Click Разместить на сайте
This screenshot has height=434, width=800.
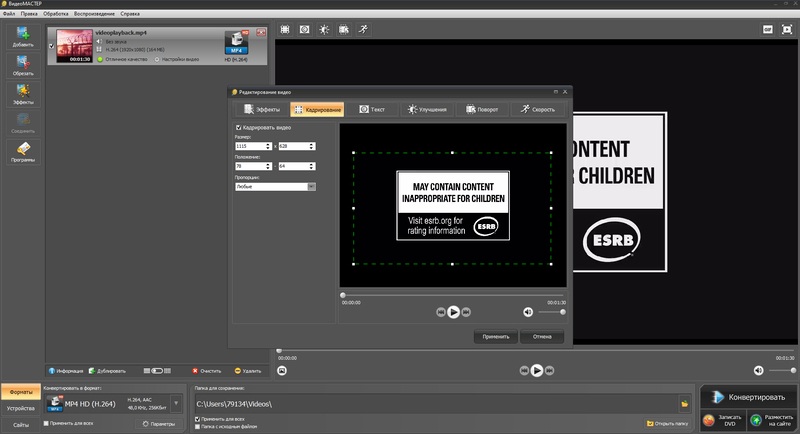click(772, 420)
